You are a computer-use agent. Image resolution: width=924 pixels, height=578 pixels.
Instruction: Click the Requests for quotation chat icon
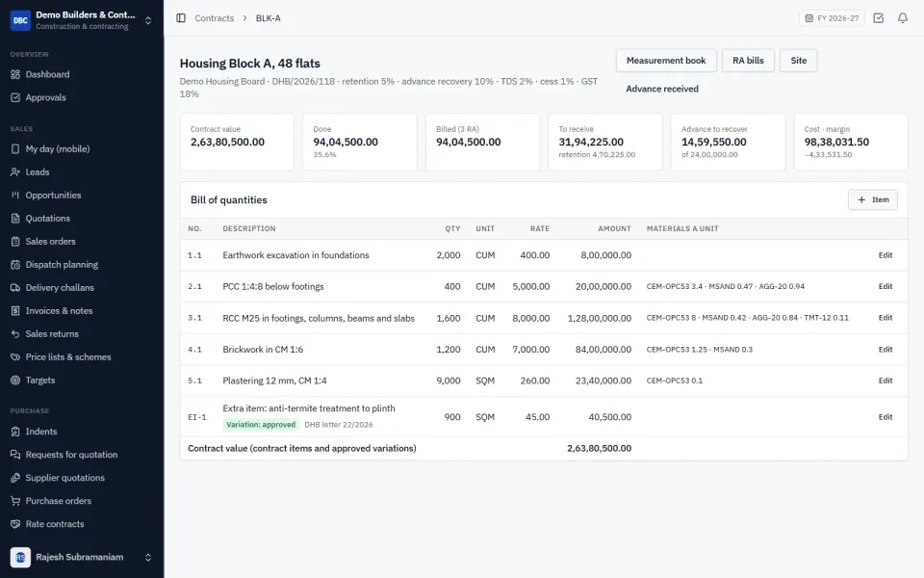pyautogui.click(x=15, y=455)
